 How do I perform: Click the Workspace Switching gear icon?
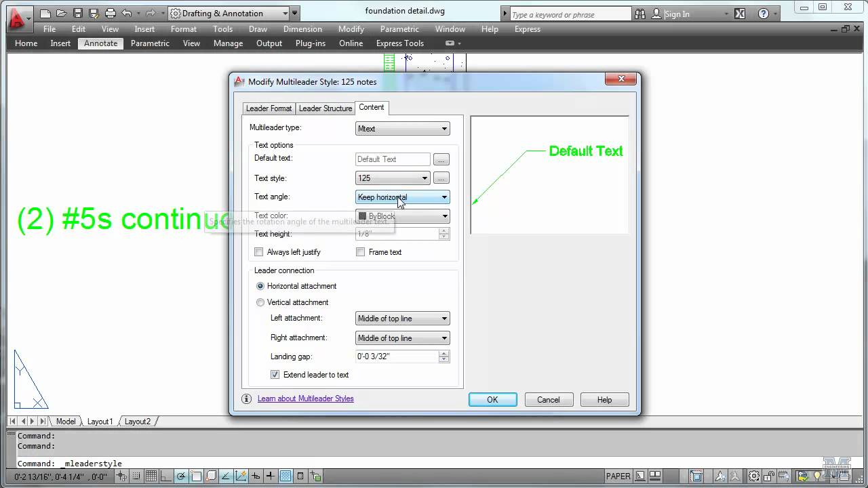[753, 476]
